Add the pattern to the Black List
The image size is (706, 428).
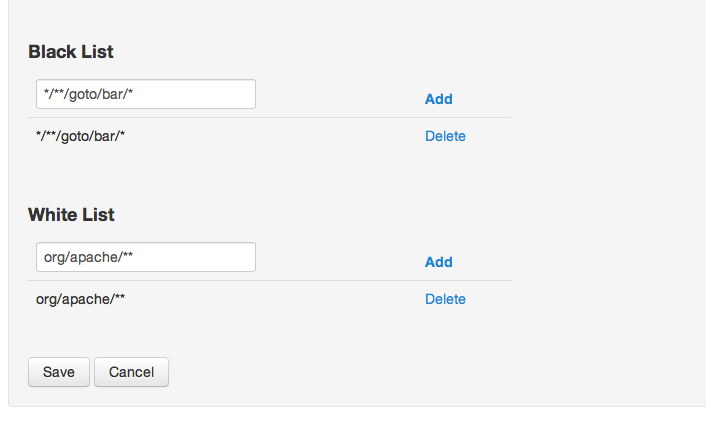[x=438, y=99]
